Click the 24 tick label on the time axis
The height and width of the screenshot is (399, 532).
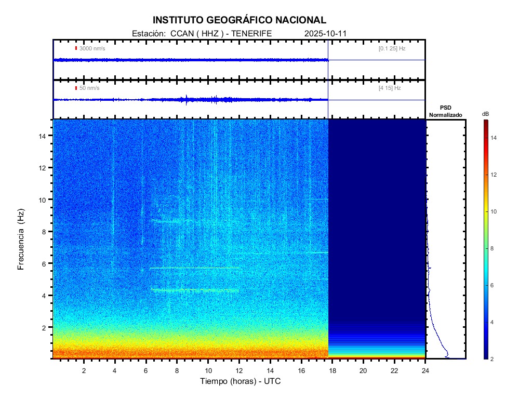point(425,370)
